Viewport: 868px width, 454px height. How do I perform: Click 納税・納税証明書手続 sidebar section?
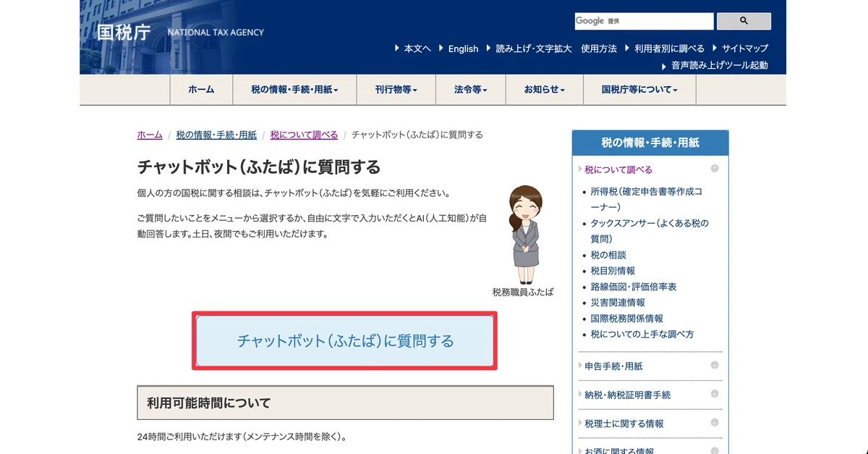click(628, 395)
